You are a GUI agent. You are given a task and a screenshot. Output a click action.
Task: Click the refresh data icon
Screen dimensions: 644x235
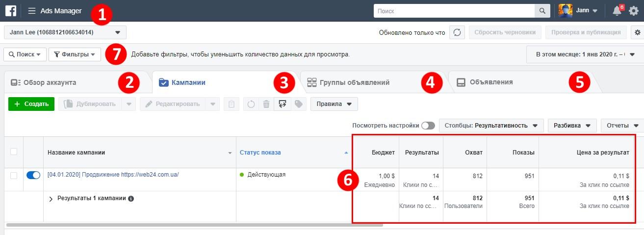(457, 33)
